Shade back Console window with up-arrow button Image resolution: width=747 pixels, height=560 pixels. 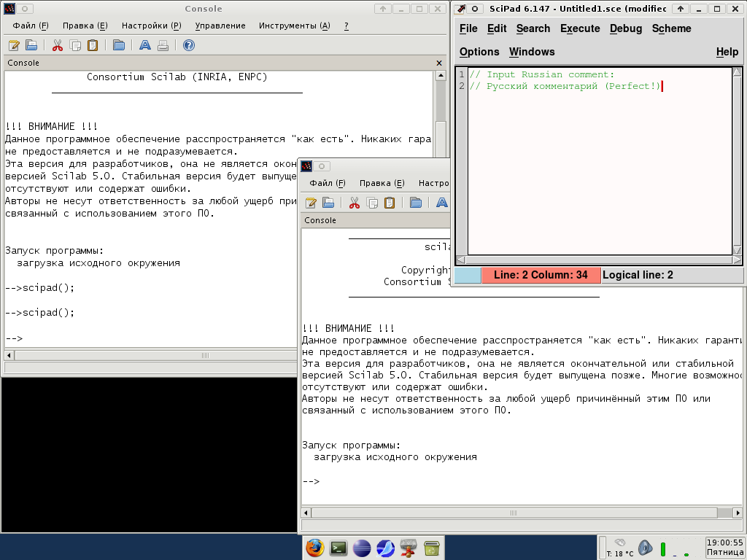382,9
